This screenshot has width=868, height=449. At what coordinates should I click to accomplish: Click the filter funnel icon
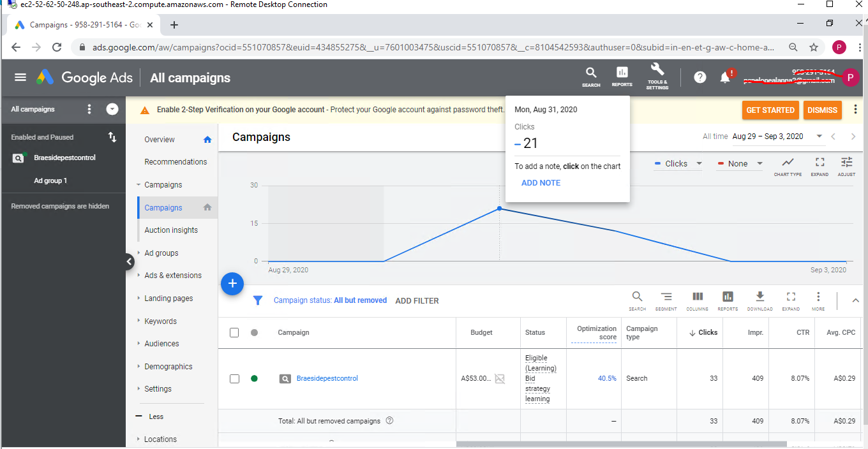tap(258, 300)
